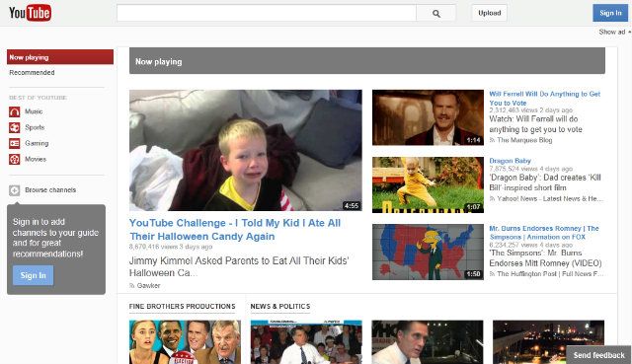Select Now playing in the sidebar
Screen dimensions: 632x364
click(x=60, y=57)
